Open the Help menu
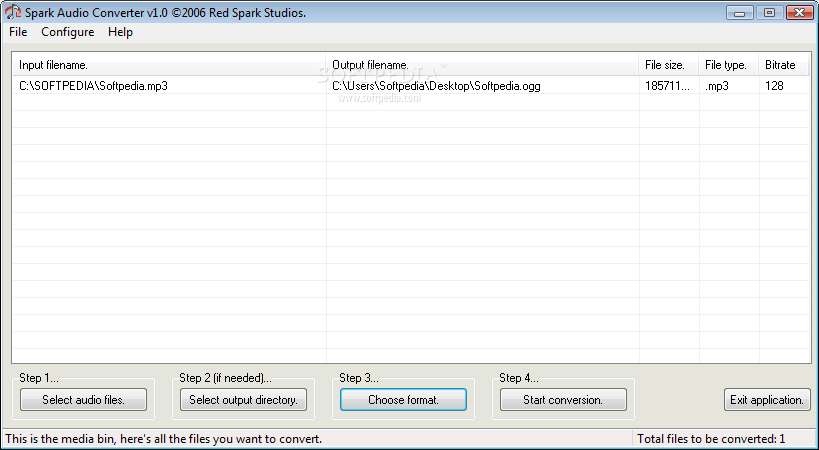The height and width of the screenshot is (450, 819). [120, 32]
